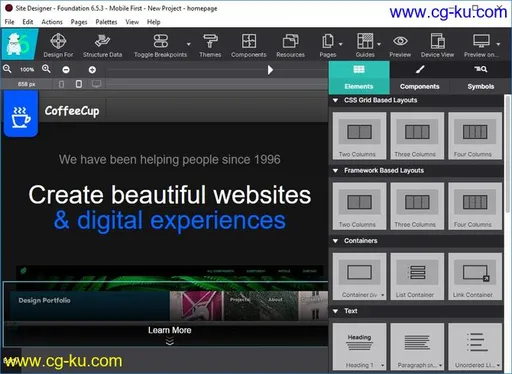Viewport: 512px width, 374px height.
Task: Open the File menu
Action: coord(9,22)
